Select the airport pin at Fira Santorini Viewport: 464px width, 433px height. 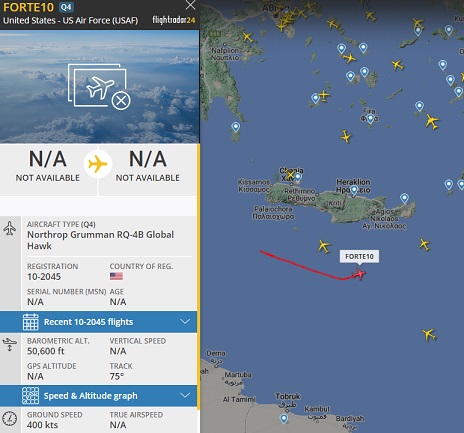click(x=370, y=118)
